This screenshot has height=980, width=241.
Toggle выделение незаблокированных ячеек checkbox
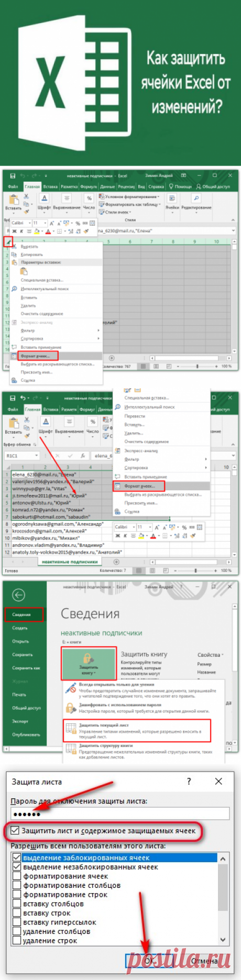(x=17, y=867)
